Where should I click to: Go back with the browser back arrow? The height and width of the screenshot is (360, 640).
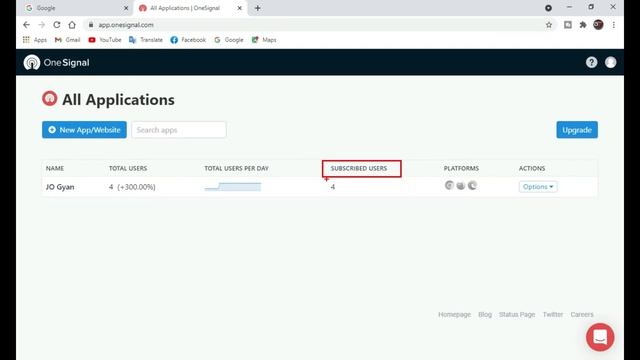pyautogui.click(x=27, y=25)
